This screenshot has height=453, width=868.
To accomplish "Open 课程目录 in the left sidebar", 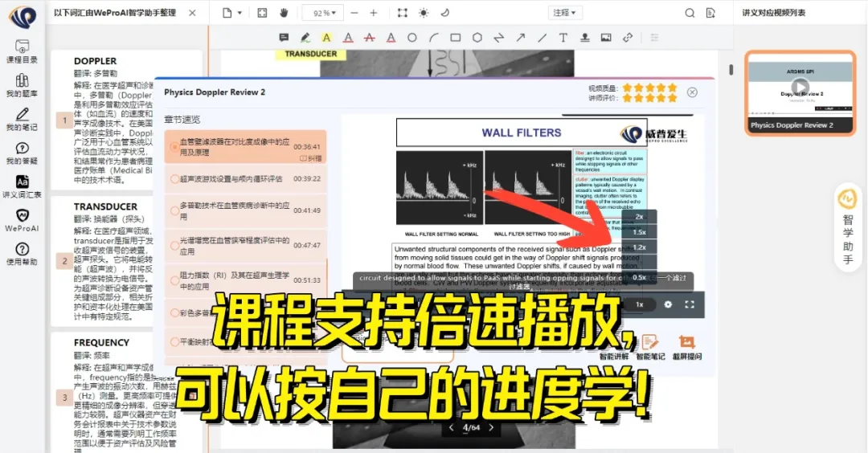I will point(22,51).
